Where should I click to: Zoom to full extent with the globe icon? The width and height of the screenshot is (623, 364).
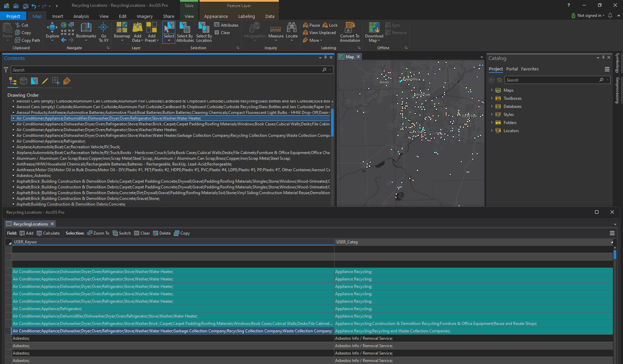pos(63,25)
